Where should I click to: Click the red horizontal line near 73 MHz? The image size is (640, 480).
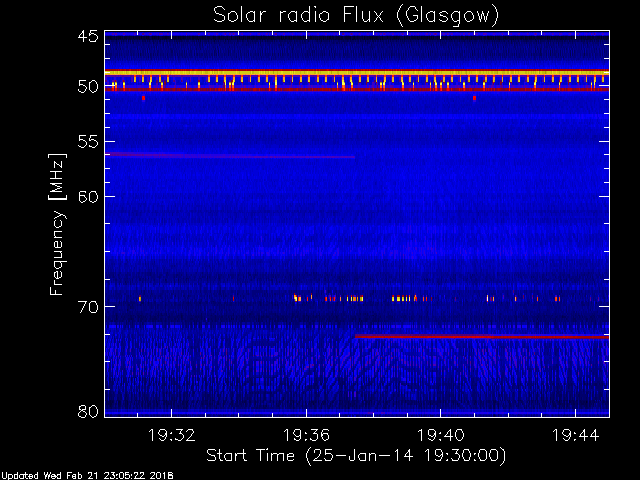(x=482, y=337)
